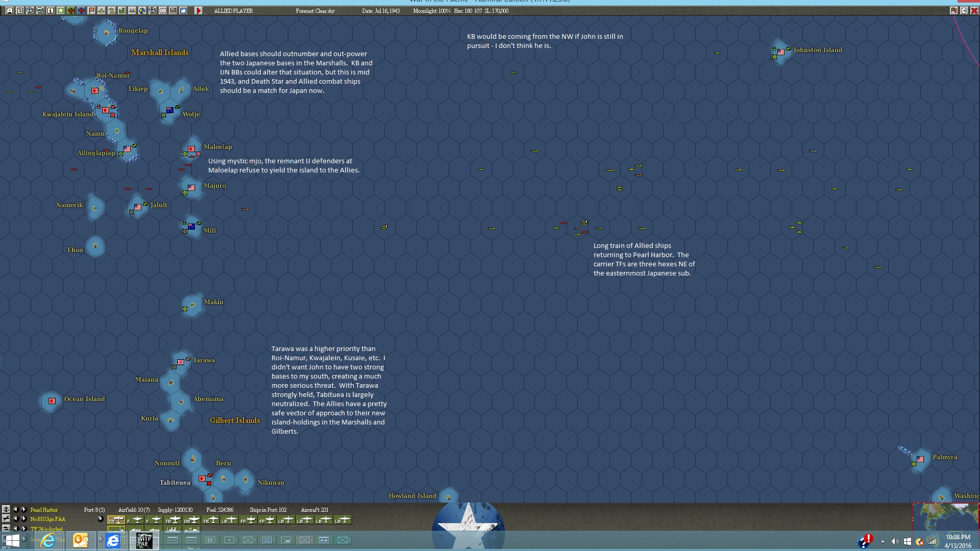Select the TR air unit icon
The image size is (980, 551).
click(210, 520)
